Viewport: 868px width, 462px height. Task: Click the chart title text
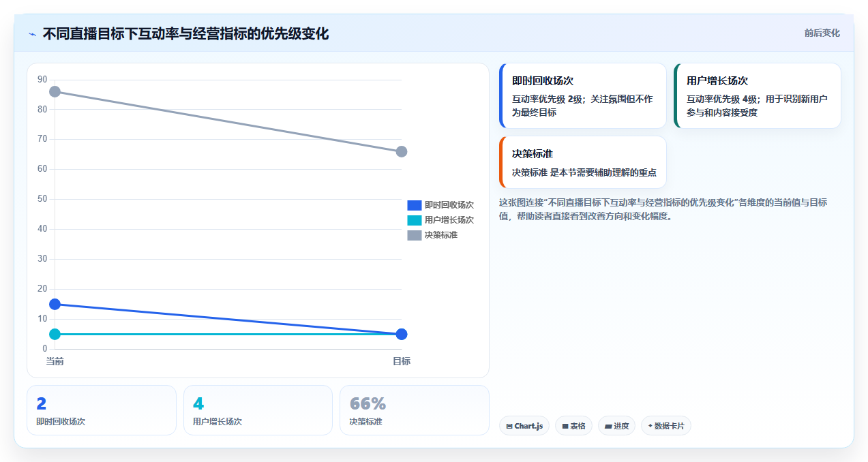(x=185, y=34)
